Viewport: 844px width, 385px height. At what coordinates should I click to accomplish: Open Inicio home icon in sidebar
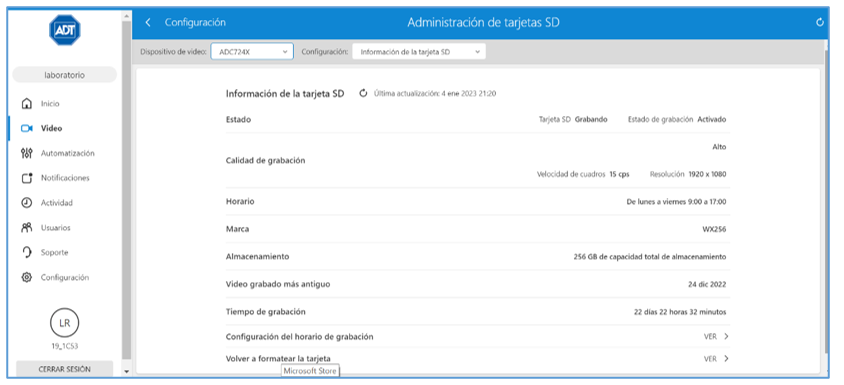point(26,103)
